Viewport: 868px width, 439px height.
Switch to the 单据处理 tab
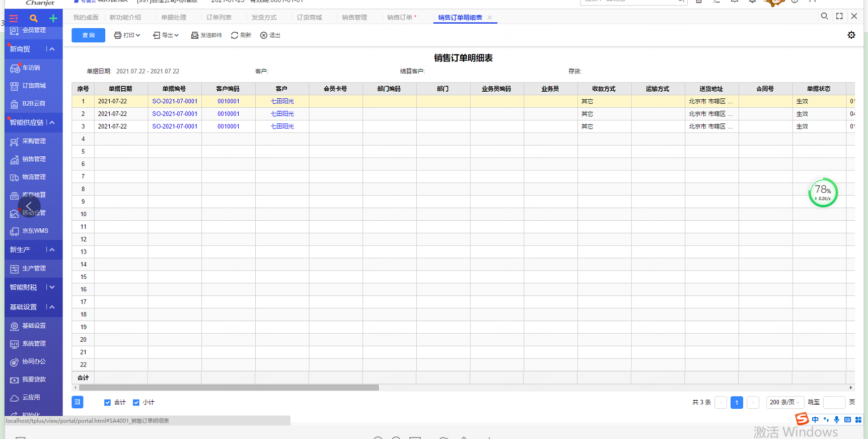pyautogui.click(x=174, y=18)
